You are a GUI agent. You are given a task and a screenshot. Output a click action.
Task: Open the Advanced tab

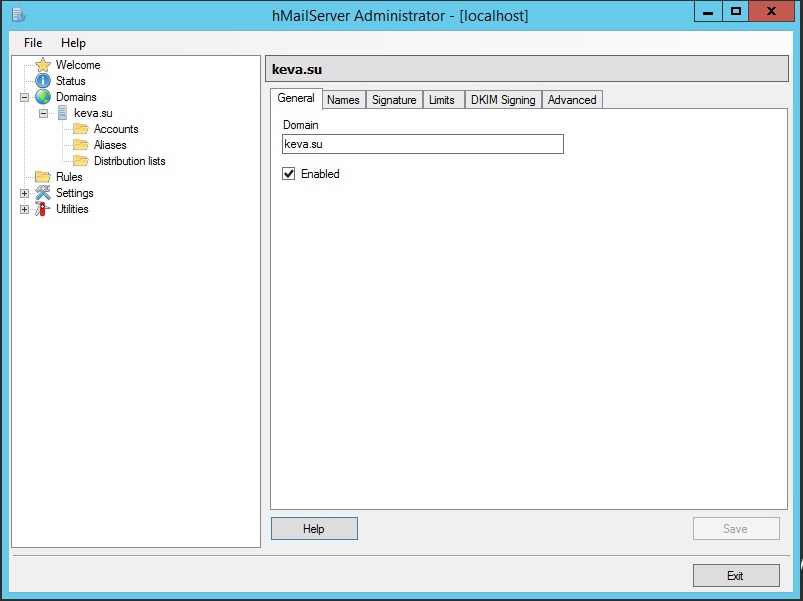(572, 100)
